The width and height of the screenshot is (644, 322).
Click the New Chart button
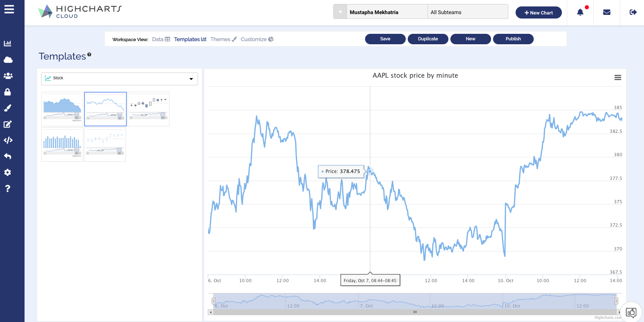click(x=538, y=12)
